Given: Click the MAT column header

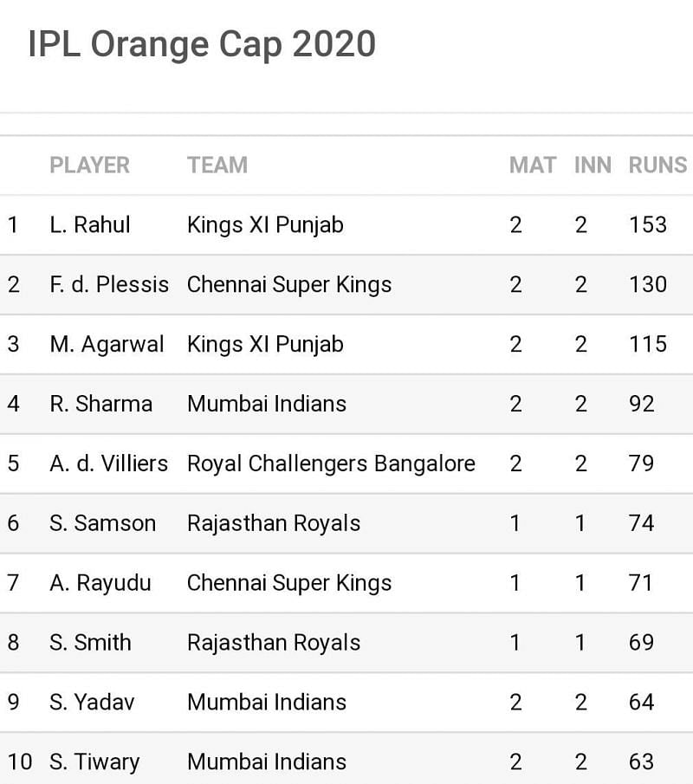Looking at the screenshot, I should pyautogui.click(x=532, y=165).
